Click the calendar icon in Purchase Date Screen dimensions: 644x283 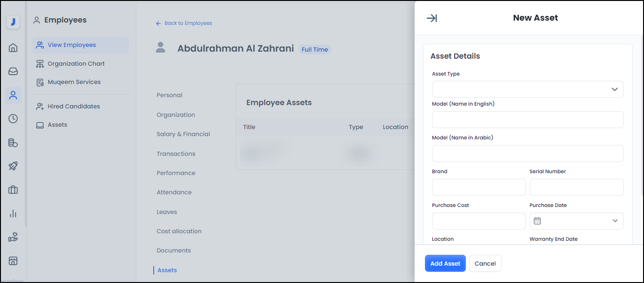537,221
